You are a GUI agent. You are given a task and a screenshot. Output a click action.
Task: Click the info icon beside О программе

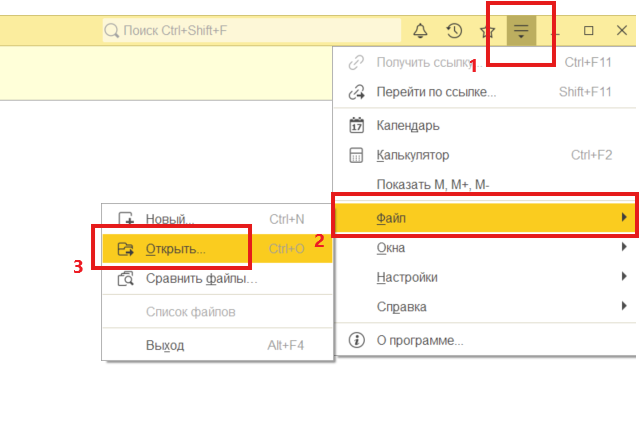(356, 340)
